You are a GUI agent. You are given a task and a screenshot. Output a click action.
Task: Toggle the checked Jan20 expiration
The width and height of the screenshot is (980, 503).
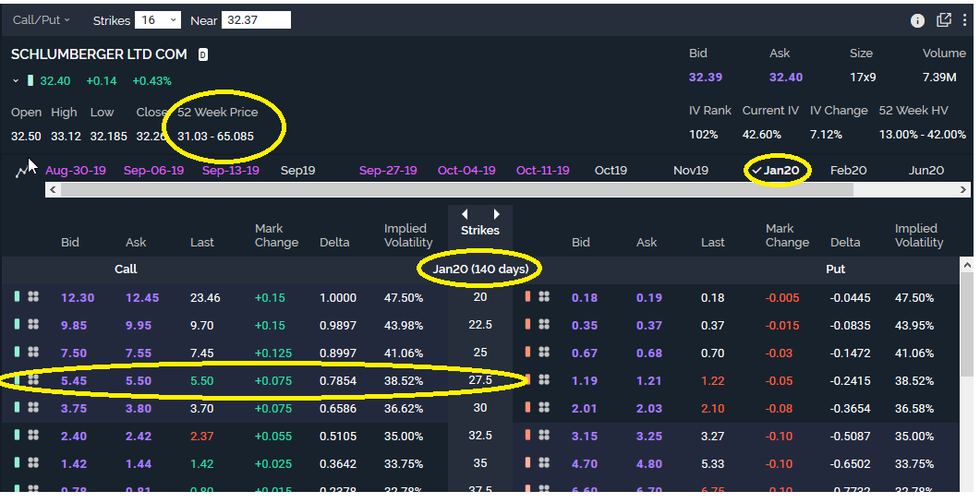[x=776, y=171]
